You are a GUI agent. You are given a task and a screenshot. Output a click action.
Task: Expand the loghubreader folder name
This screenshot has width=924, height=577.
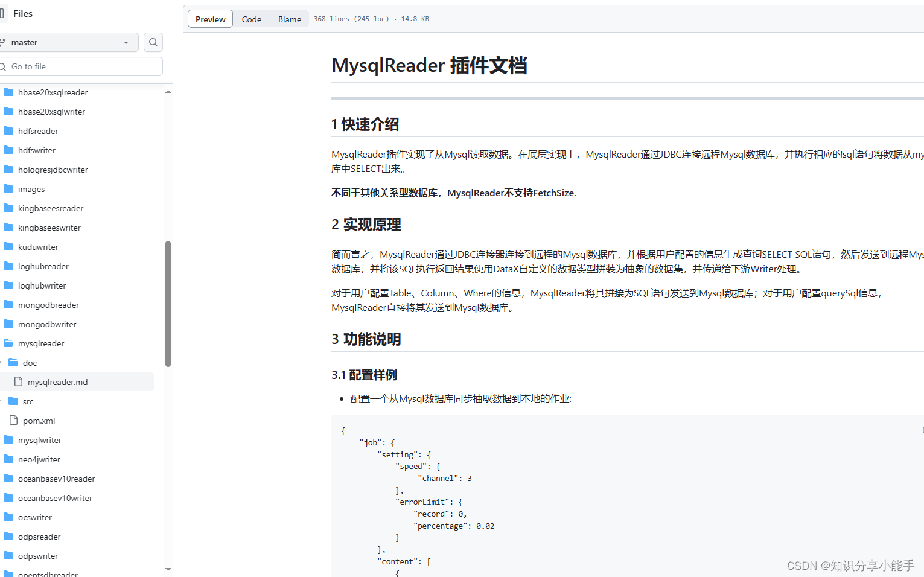(43, 266)
